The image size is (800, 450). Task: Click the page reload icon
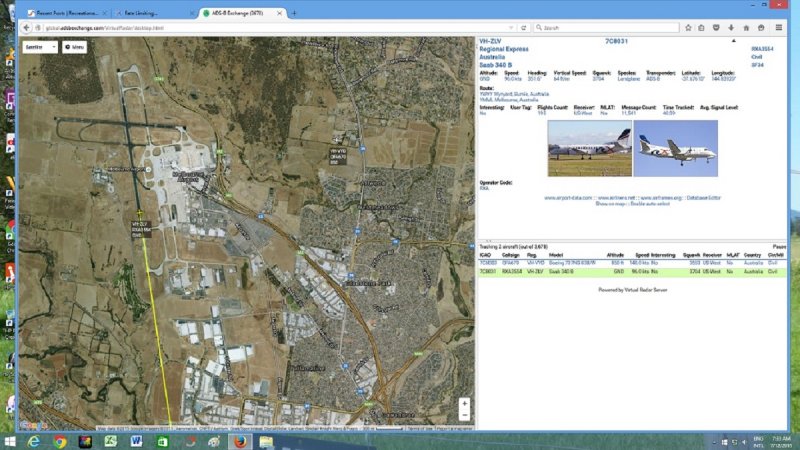[x=523, y=28]
